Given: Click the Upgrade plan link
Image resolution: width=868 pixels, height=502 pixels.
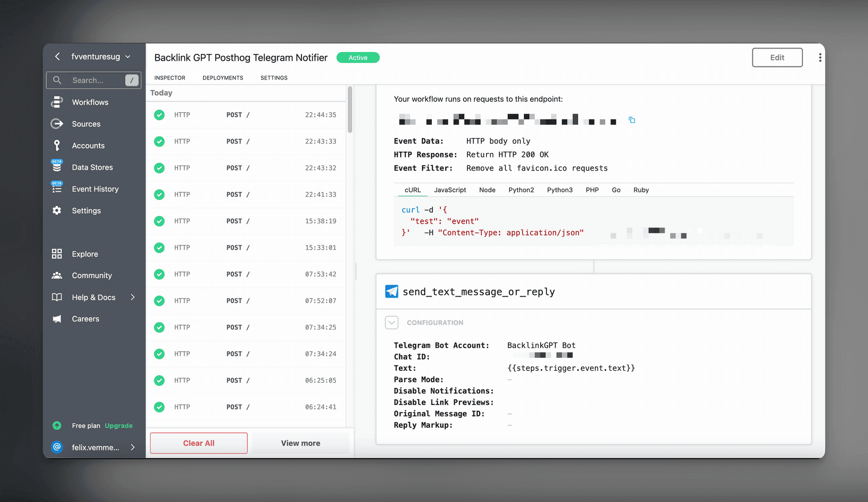Looking at the screenshot, I should point(118,426).
